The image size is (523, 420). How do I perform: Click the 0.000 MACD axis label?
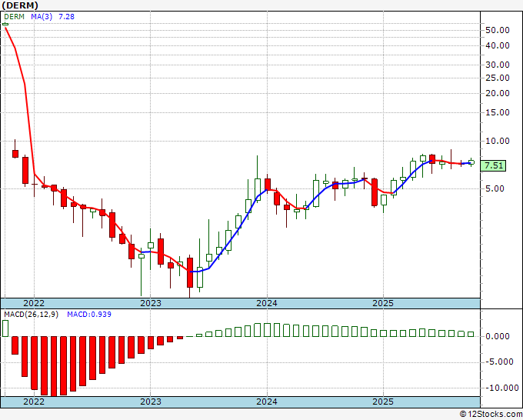pos(498,336)
